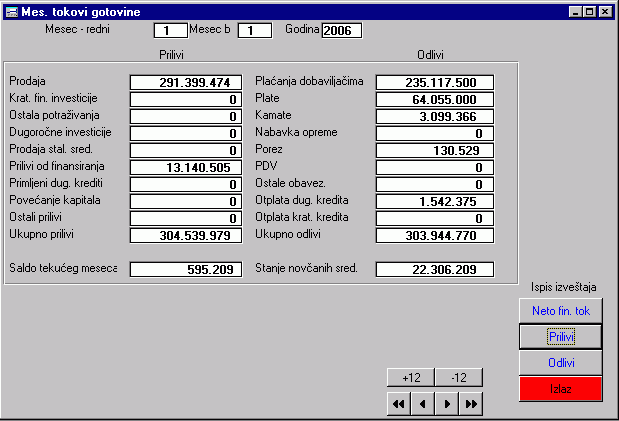
Task: Select Saldo tekućeg meseca value 595.209
Action: tap(186, 269)
